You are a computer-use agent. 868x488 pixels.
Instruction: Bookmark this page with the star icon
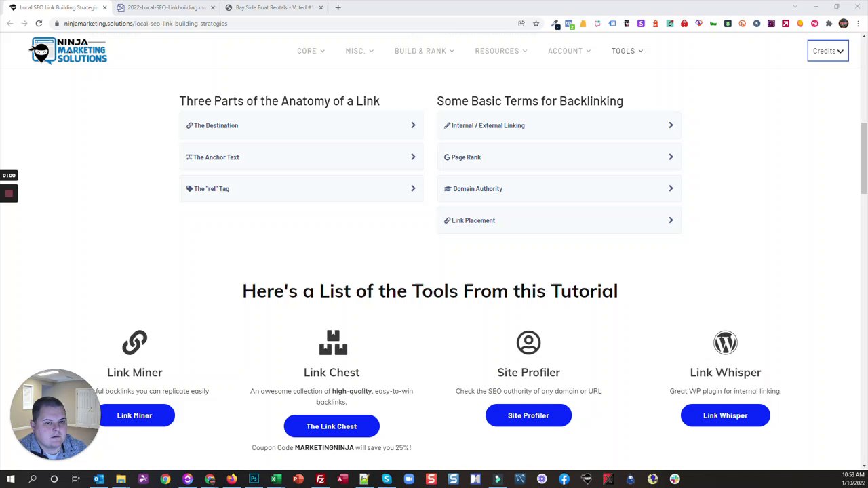(x=536, y=24)
